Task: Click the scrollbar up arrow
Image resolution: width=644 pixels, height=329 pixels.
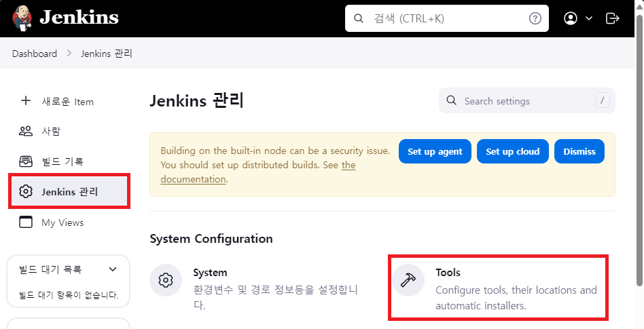Action: tap(639, 7)
